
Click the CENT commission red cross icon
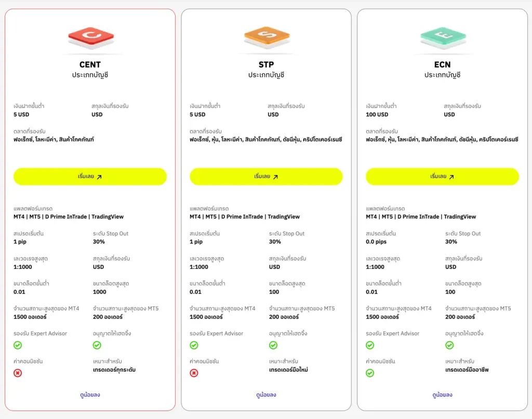pos(18,373)
